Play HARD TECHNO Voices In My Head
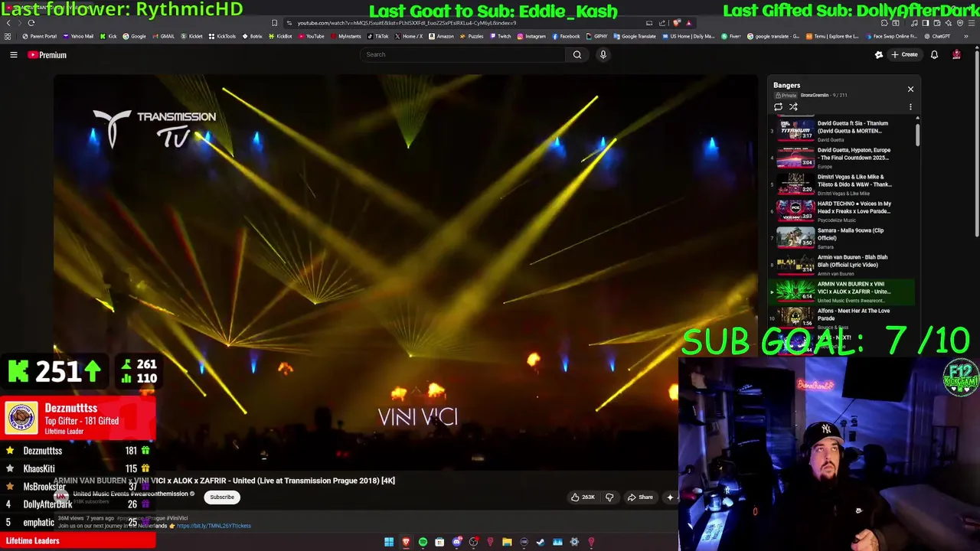Image resolution: width=980 pixels, height=551 pixels. coord(841,211)
